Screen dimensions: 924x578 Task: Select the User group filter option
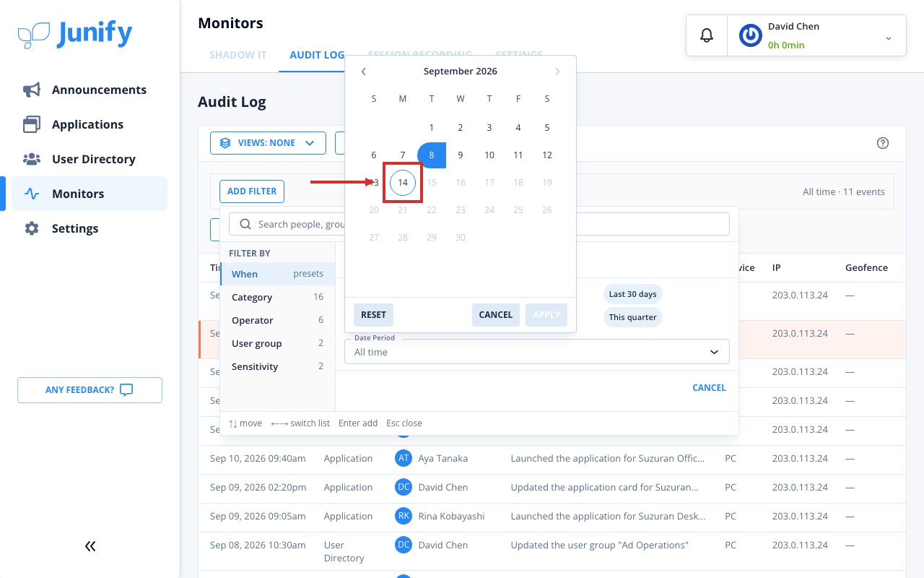pyautogui.click(x=278, y=343)
